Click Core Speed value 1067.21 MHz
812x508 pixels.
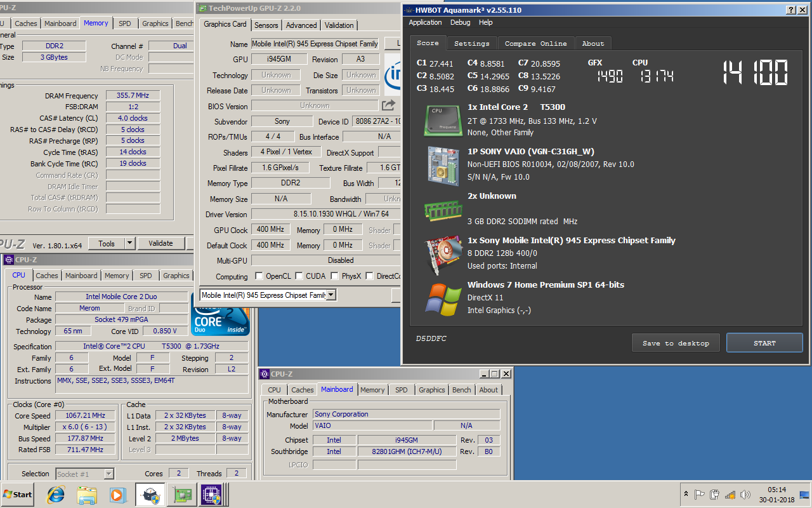pyautogui.click(x=85, y=415)
